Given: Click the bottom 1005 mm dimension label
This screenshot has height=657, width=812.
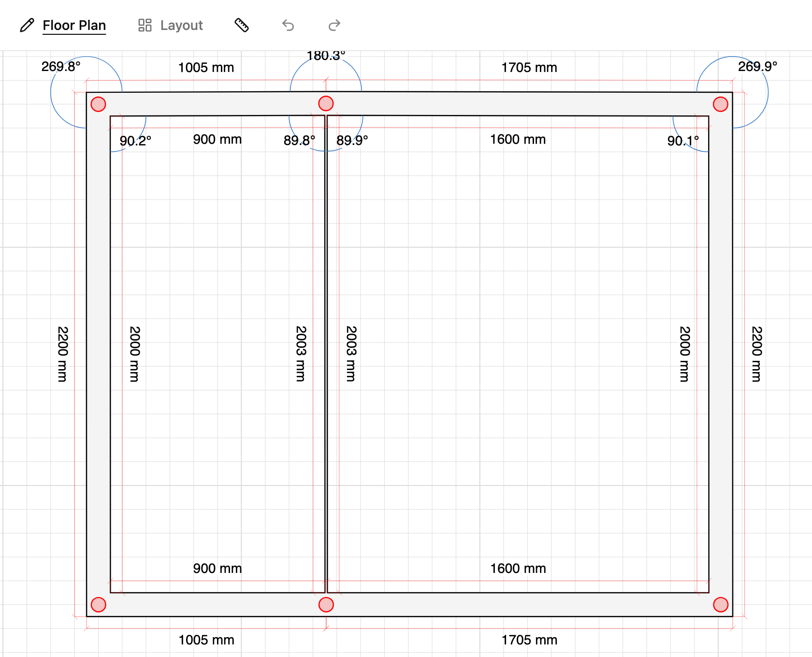Looking at the screenshot, I should pos(206,640).
